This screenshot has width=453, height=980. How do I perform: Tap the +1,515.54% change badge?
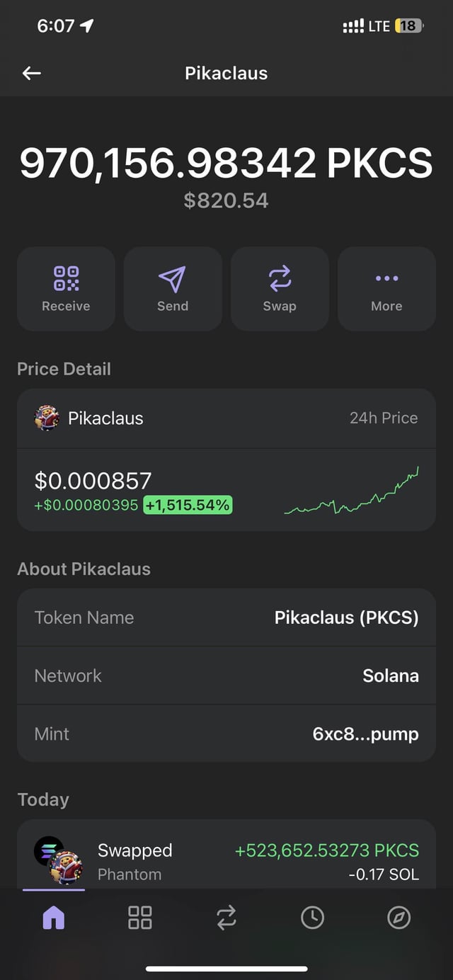[x=188, y=505]
